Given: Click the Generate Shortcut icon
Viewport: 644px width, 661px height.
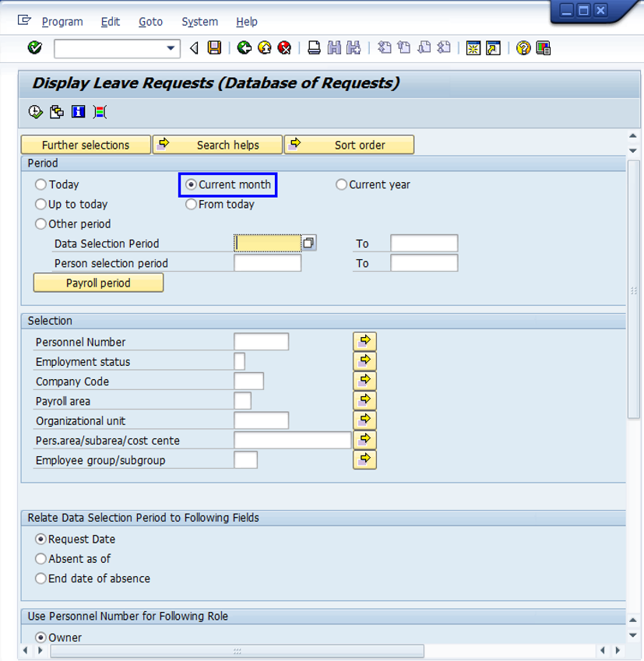Looking at the screenshot, I should tap(493, 48).
